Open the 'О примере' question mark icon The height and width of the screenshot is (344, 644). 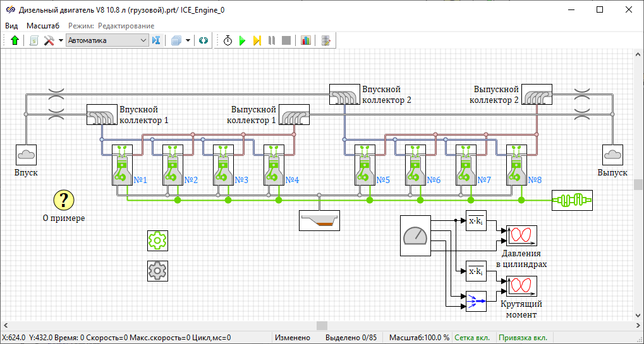pyautogui.click(x=63, y=201)
